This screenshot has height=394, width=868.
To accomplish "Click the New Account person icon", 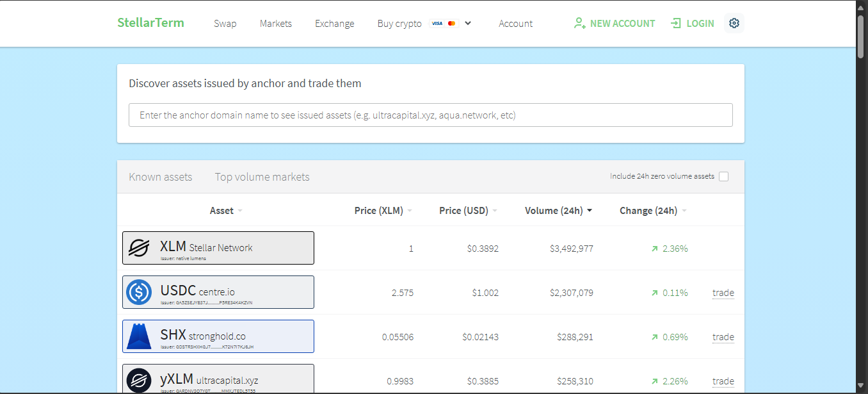I will (580, 23).
